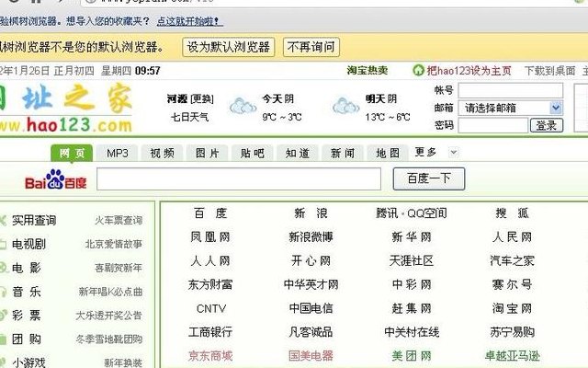Select the 网页 search tab

point(72,154)
